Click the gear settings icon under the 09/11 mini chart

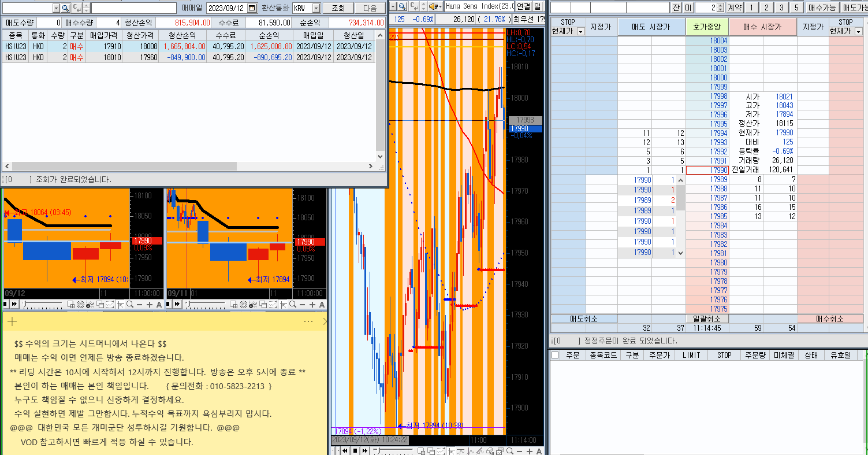[x=243, y=305]
